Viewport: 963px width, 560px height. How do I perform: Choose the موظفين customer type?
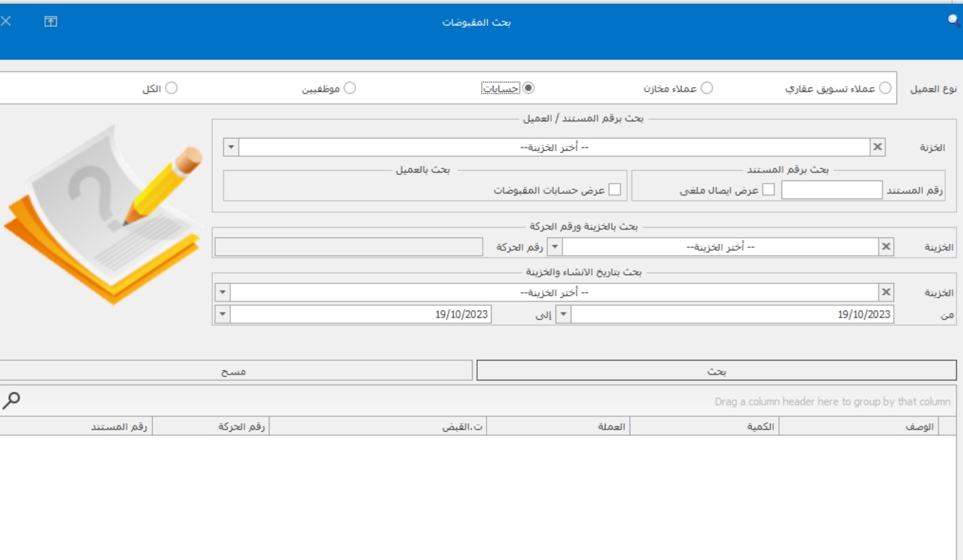point(350,88)
